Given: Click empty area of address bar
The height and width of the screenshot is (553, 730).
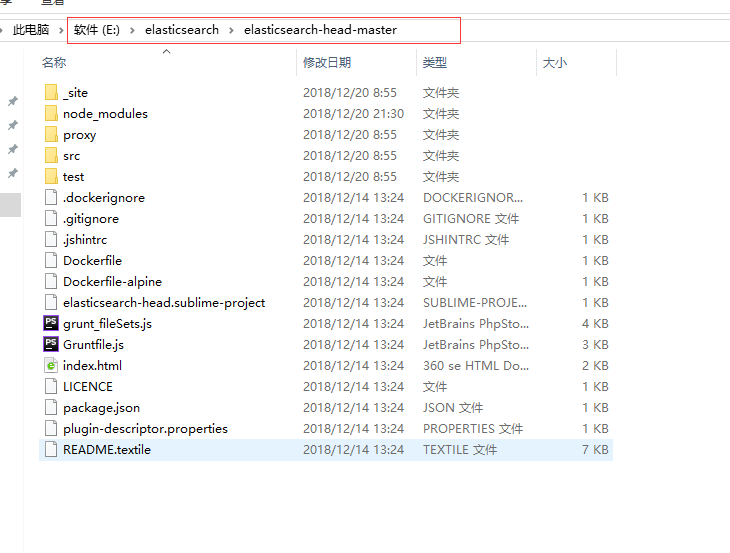Looking at the screenshot, I should (x=430, y=30).
